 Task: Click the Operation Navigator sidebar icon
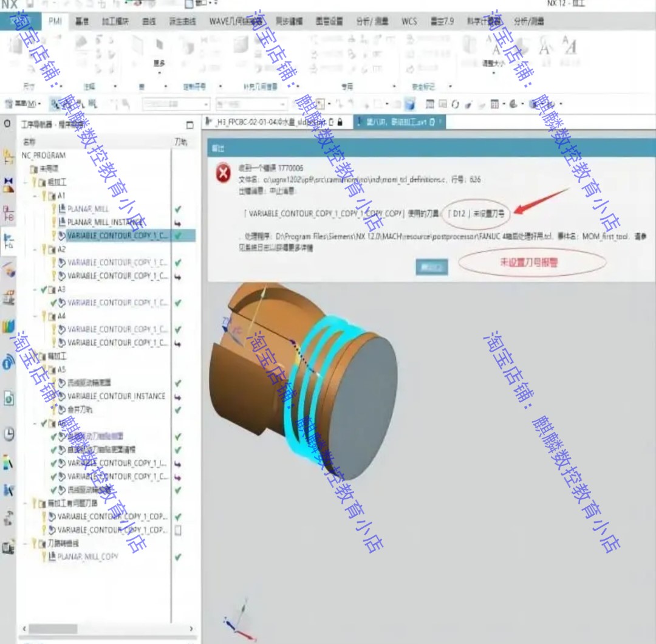pyautogui.click(x=9, y=241)
